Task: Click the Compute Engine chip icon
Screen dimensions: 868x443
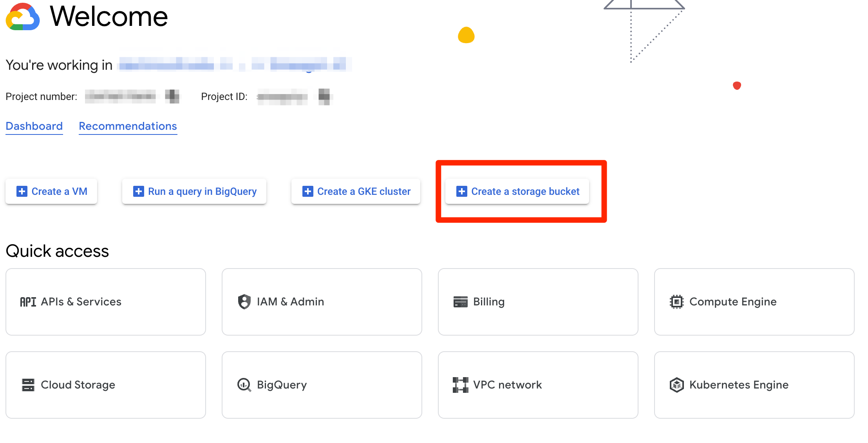Action: (677, 302)
